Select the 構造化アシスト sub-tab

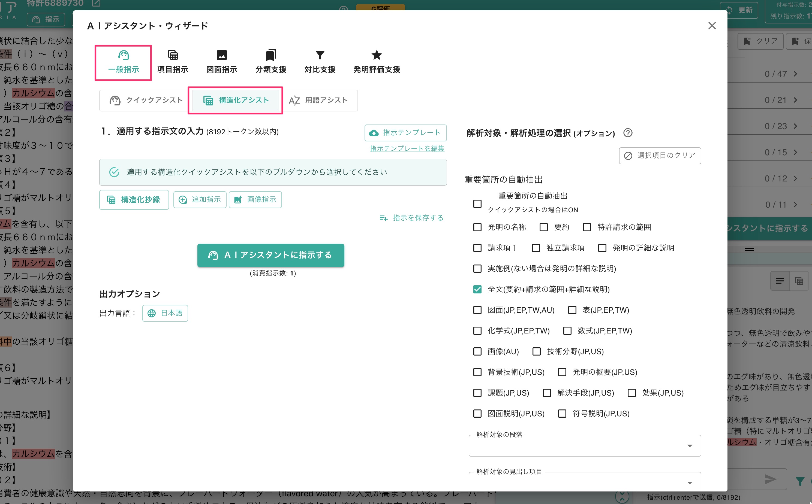tap(236, 100)
